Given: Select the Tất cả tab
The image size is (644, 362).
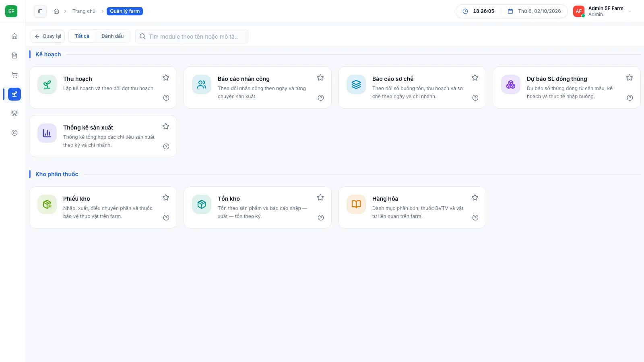Looking at the screenshot, I should (x=82, y=36).
